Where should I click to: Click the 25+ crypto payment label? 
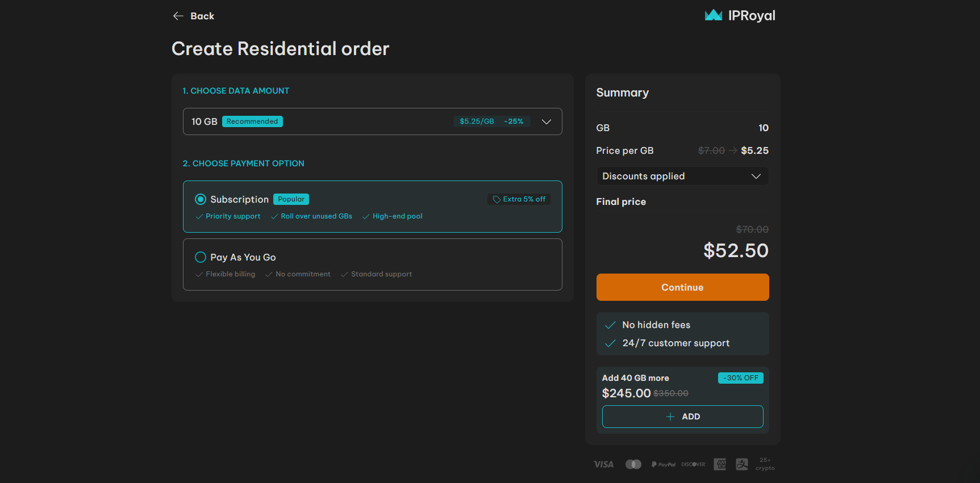[x=765, y=464]
